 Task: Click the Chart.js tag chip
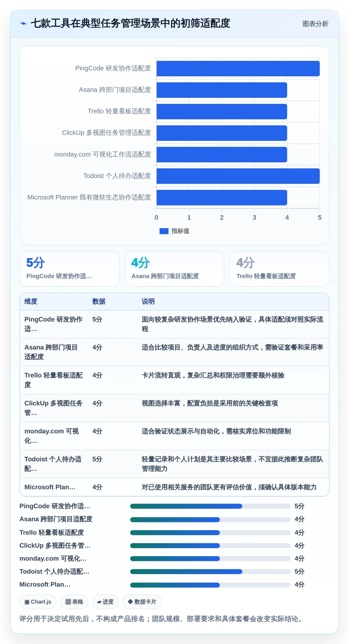(x=38, y=602)
